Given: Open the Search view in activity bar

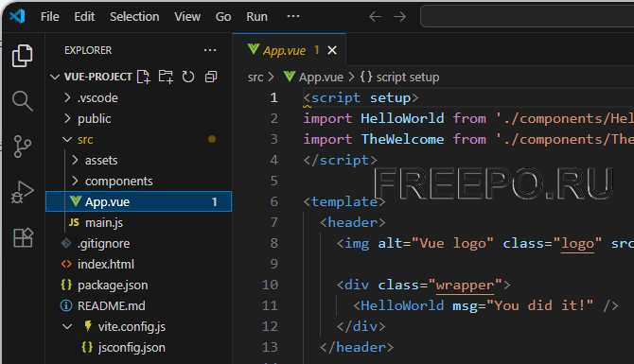Looking at the screenshot, I should pyautogui.click(x=23, y=100).
